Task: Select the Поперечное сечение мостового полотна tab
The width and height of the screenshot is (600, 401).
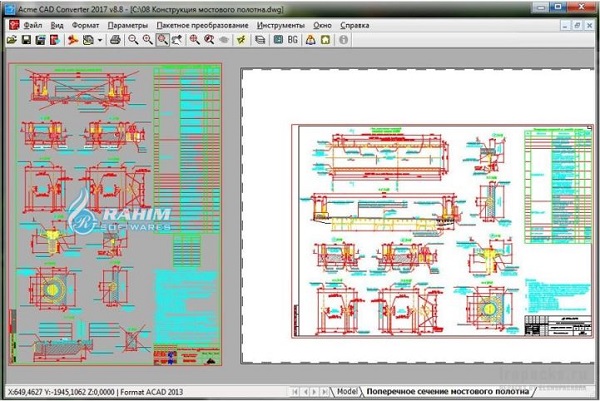Action: coord(445,390)
